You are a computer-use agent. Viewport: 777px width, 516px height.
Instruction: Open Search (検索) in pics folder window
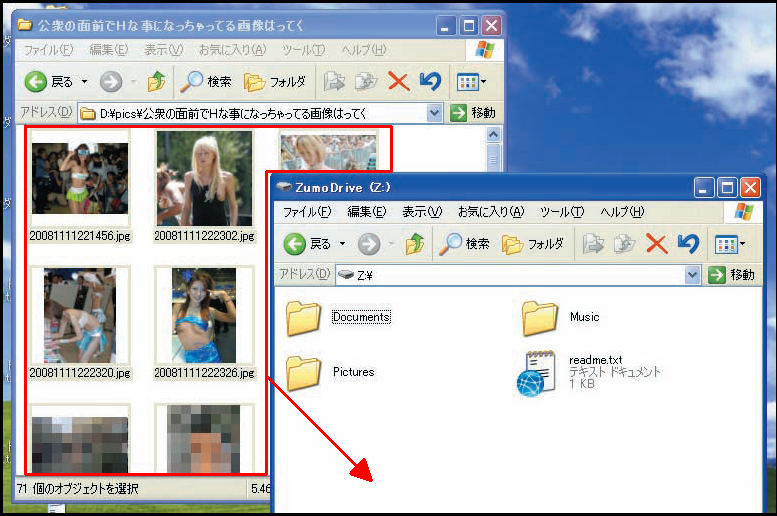click(206, 81)
